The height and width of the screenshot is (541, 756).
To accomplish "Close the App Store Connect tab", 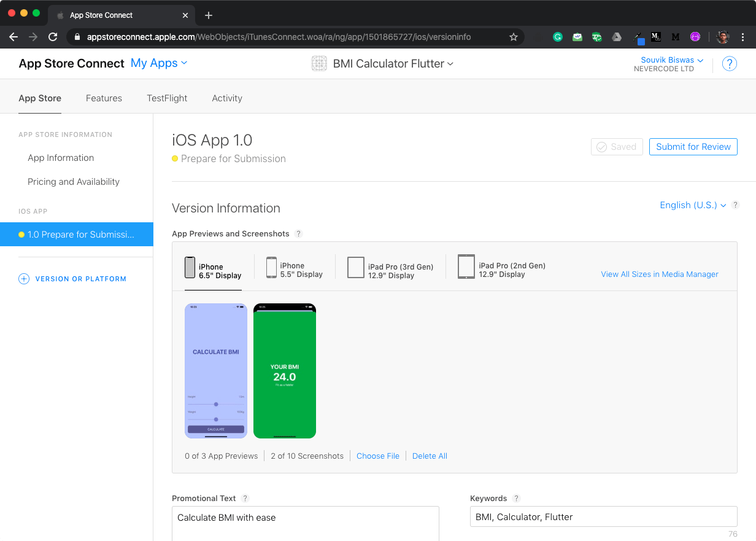I will pyautogui.click(x=185, y=15).
